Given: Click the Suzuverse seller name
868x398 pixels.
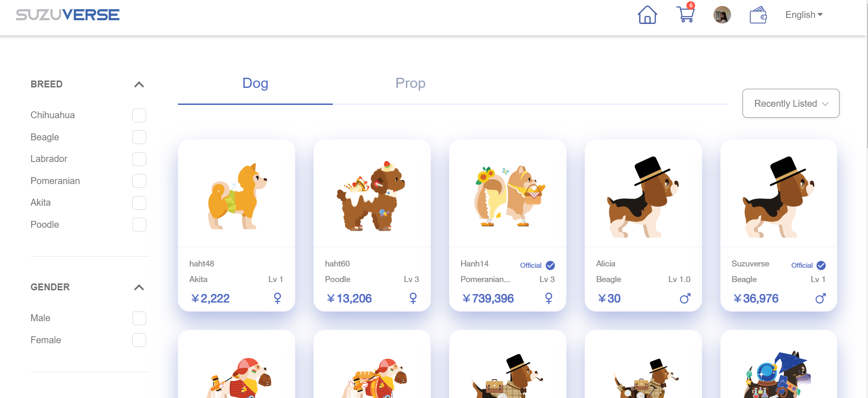Looking at the screenshot, I should 750,264.
